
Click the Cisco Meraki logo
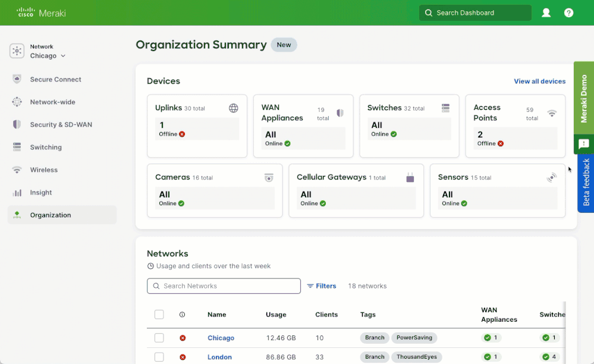[41, 12]
